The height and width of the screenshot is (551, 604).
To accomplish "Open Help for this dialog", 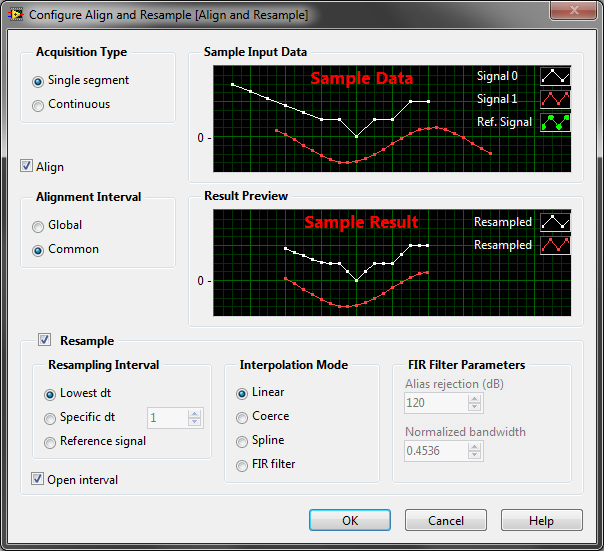I will [x=541, y=520].
